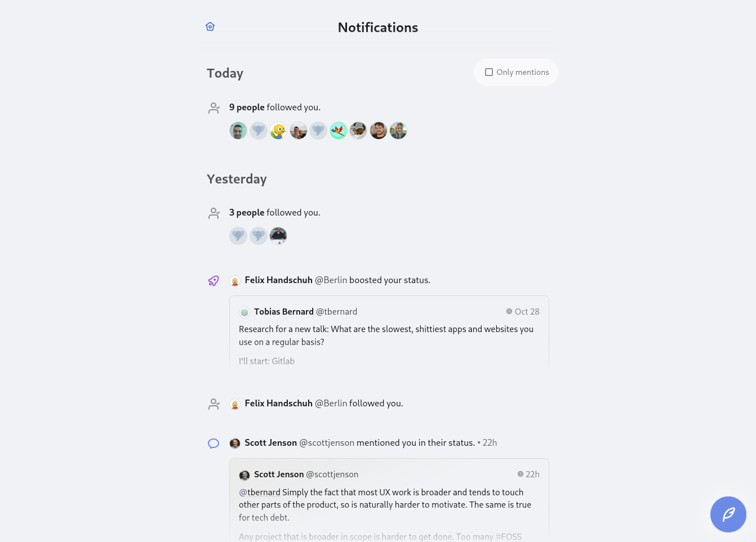Click the 22h timestamp in Scott's post card

532,474
